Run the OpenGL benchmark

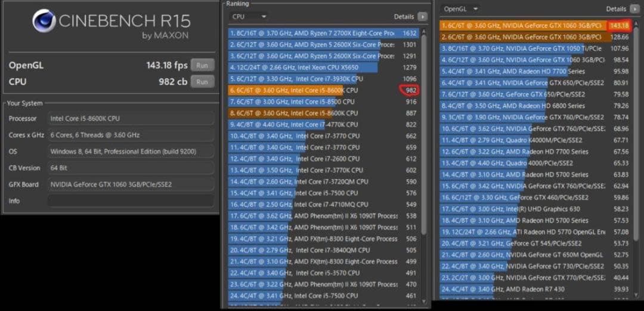tap(202, 66)
